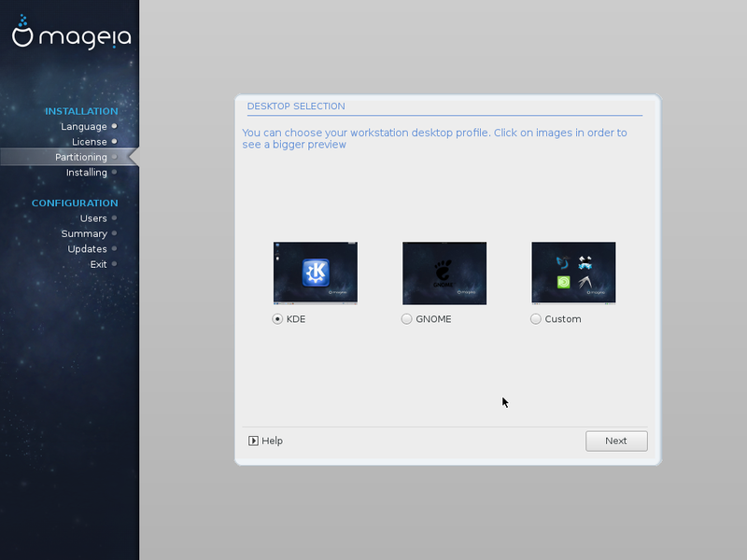Click the Mageia logo
747x560 pixels.
point(72,33)
